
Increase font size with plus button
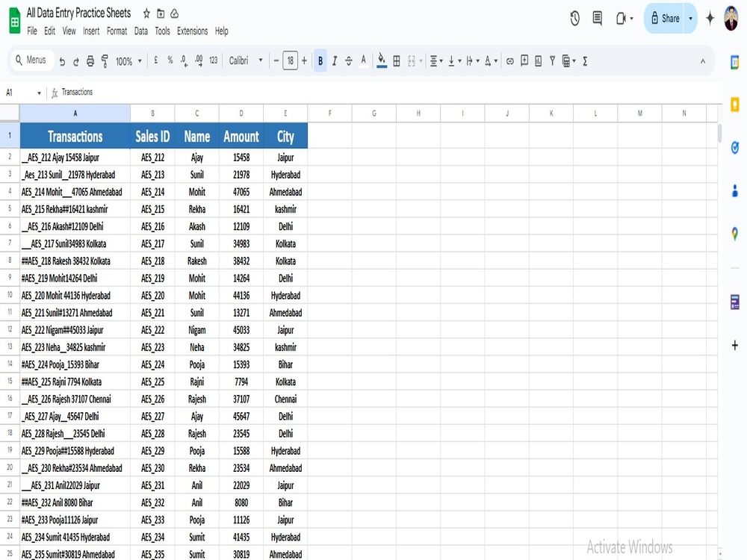tap(304, 60)
